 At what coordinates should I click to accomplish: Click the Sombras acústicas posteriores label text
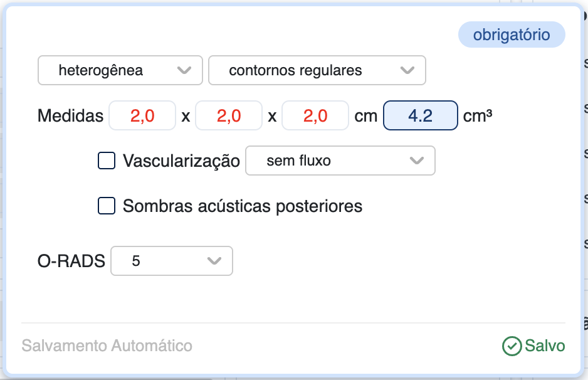pos(243,206)
